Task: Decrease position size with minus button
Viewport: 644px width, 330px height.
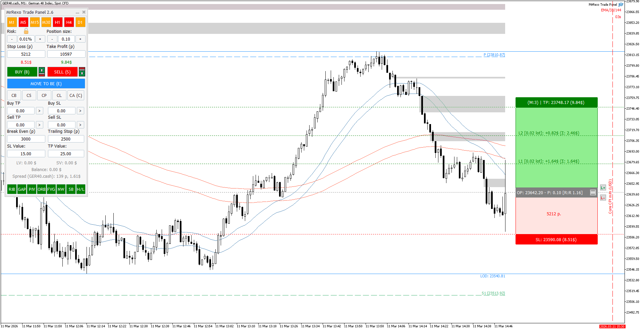Action: (52, 39)
